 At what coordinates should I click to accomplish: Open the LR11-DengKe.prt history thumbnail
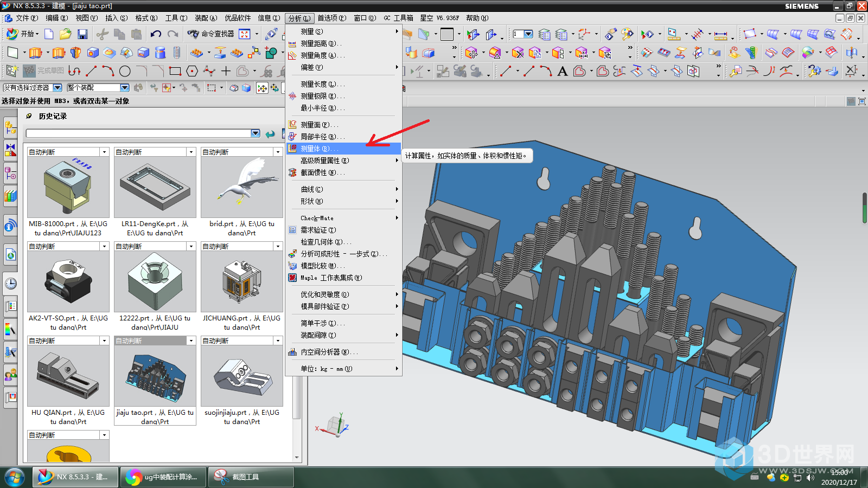pyautogui.click(x=155, y=188)
